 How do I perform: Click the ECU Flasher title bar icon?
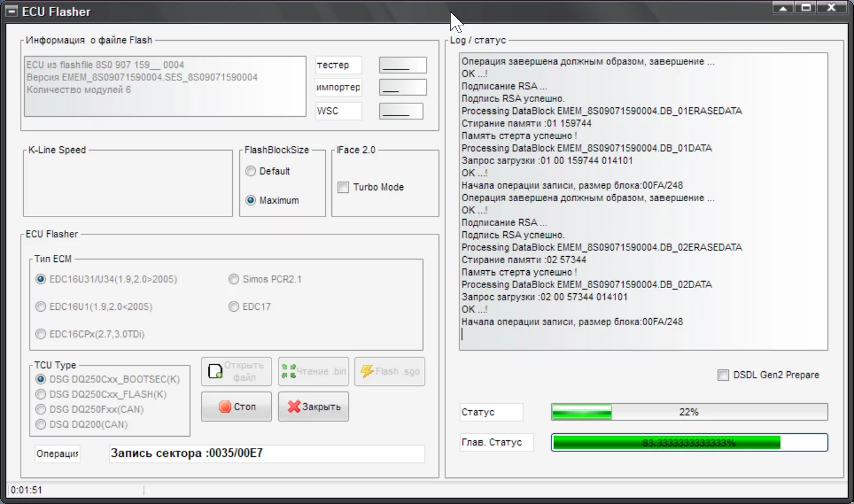pos(11,11)
